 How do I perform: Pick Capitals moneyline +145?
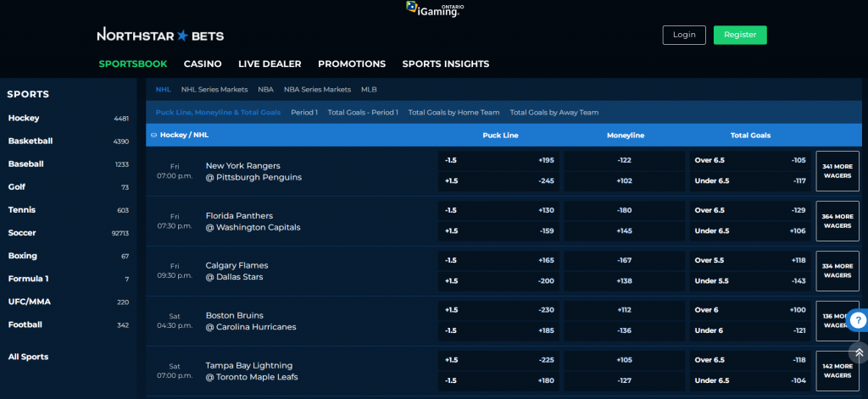[625, 230]
